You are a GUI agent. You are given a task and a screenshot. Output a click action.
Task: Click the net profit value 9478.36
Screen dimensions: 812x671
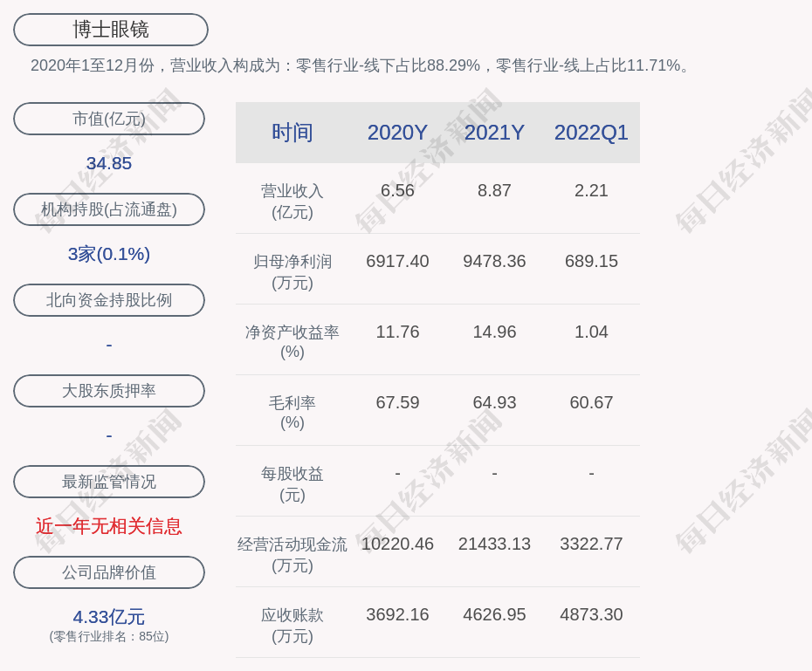494,261
